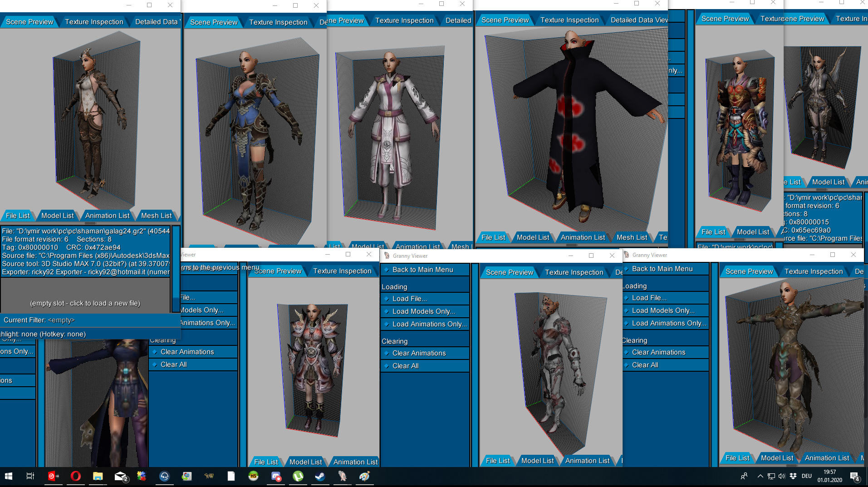This screenshot has width=868, height=487.
Task: Switch to Texture Inspection in blue armor window
Action: pos(278,22)
